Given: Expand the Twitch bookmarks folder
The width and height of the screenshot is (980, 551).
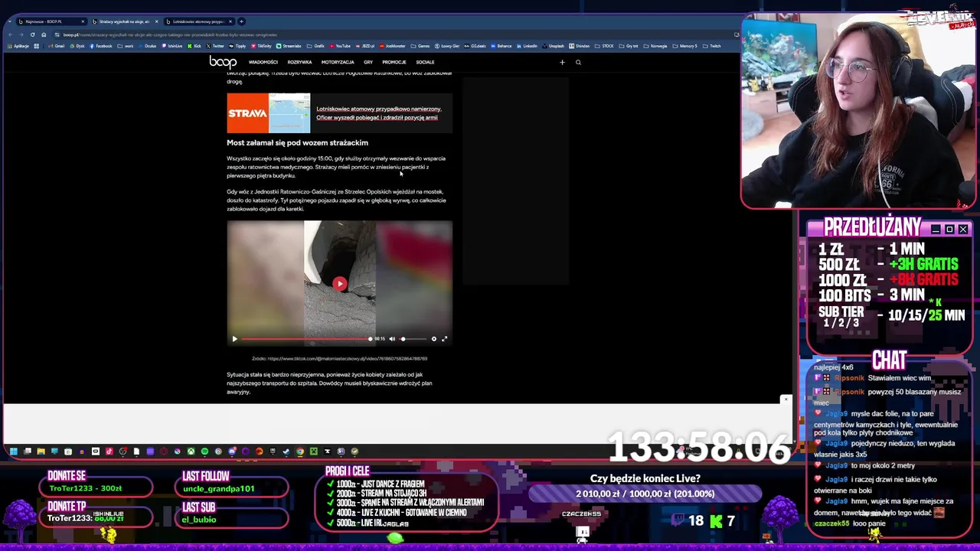Looking at the screenshot, I should coord(711,46).
